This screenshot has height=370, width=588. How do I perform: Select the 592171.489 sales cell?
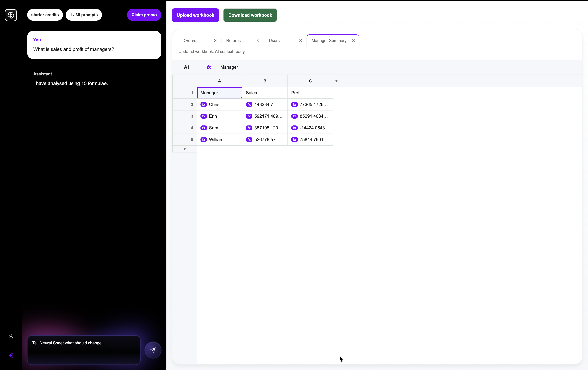coord(265,116)
